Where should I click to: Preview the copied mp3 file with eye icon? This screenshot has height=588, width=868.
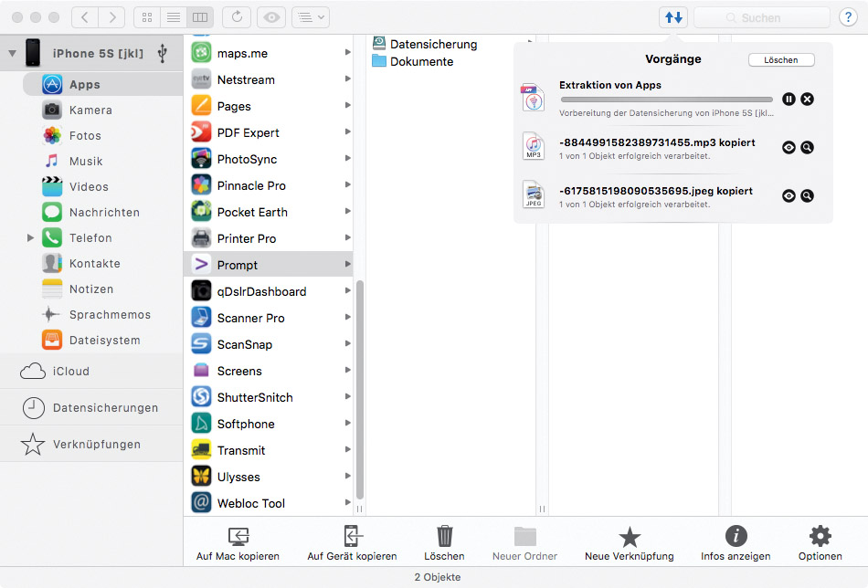789,147
